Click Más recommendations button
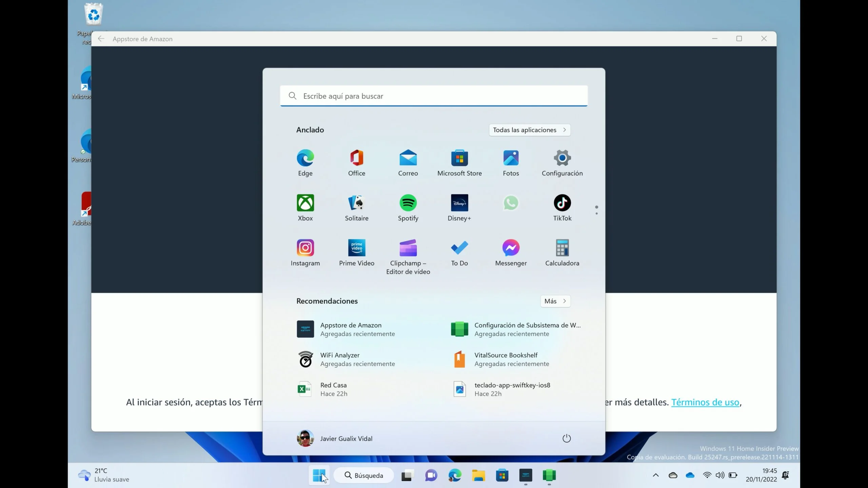868x488 pixels. [554, 301]
